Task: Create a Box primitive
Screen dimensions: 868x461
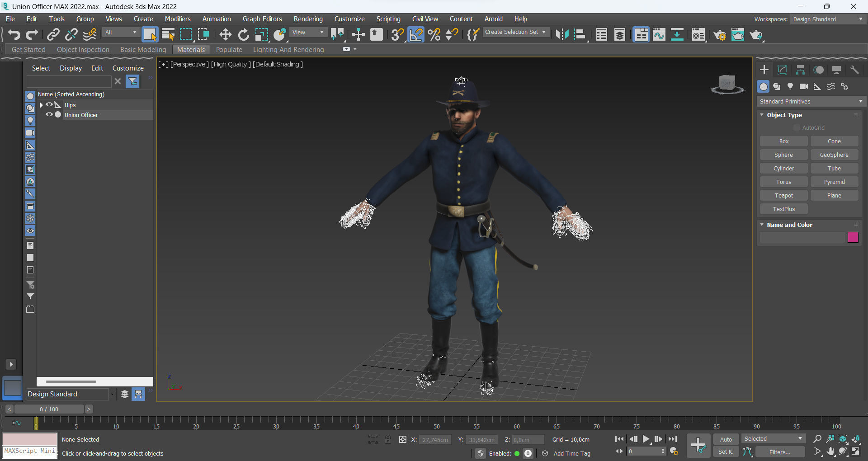Action: [784, 141]
